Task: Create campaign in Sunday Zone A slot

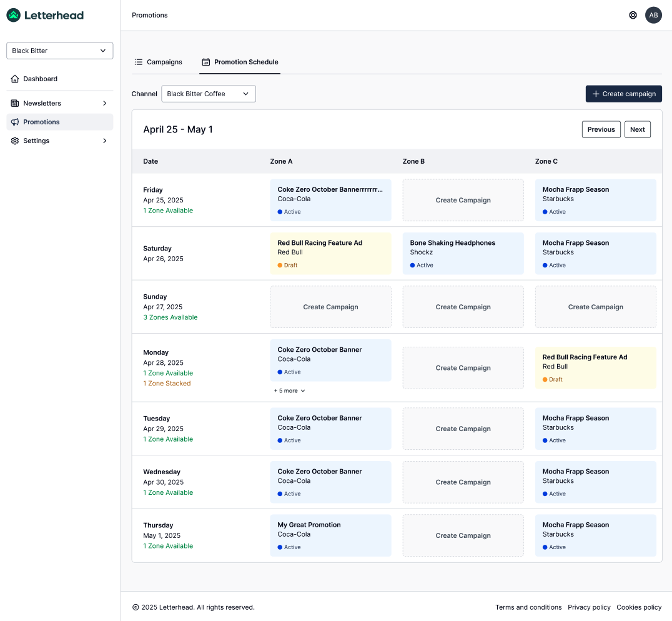Action: [330, 307]
